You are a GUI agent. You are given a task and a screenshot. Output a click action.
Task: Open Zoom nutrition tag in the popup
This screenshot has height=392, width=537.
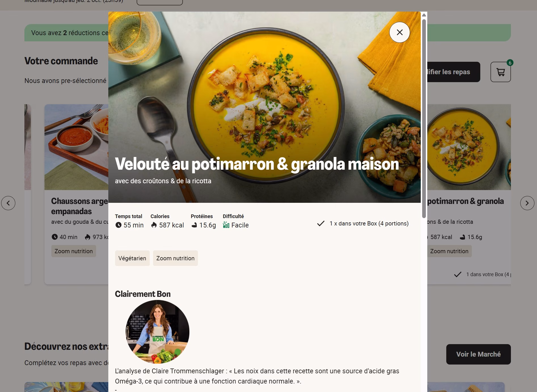point(176,258)
